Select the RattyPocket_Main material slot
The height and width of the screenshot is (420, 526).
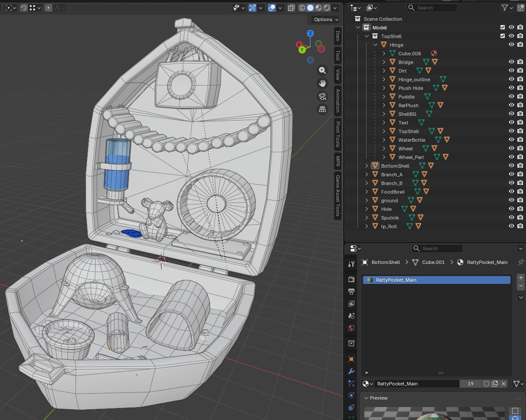click(437, 280)
